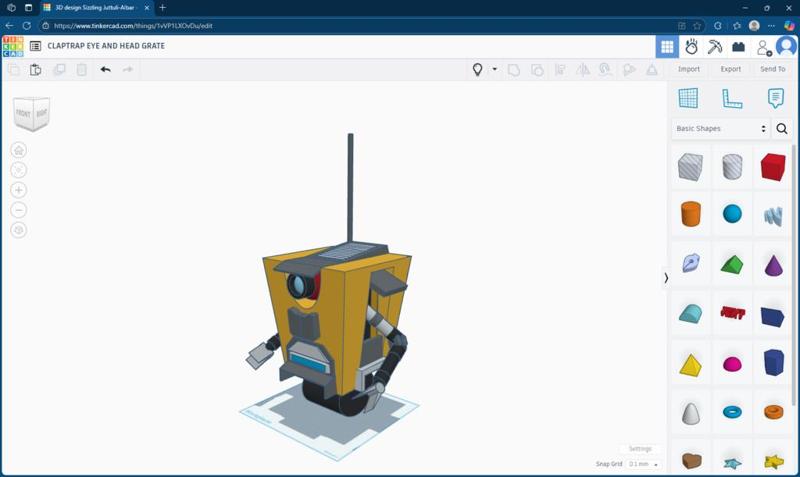
Task: Click the Group shapes tool
Action: tap(514, 70)
